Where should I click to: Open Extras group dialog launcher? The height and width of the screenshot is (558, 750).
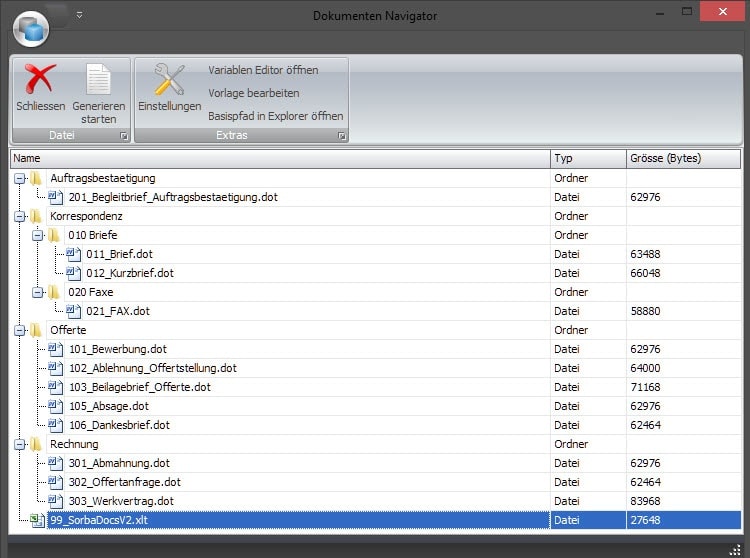(342, 136)
